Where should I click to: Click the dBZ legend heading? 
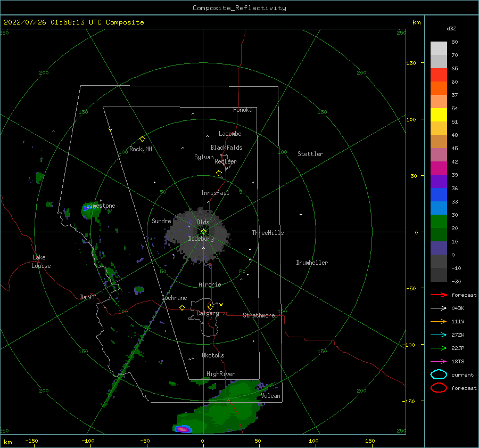451,28
